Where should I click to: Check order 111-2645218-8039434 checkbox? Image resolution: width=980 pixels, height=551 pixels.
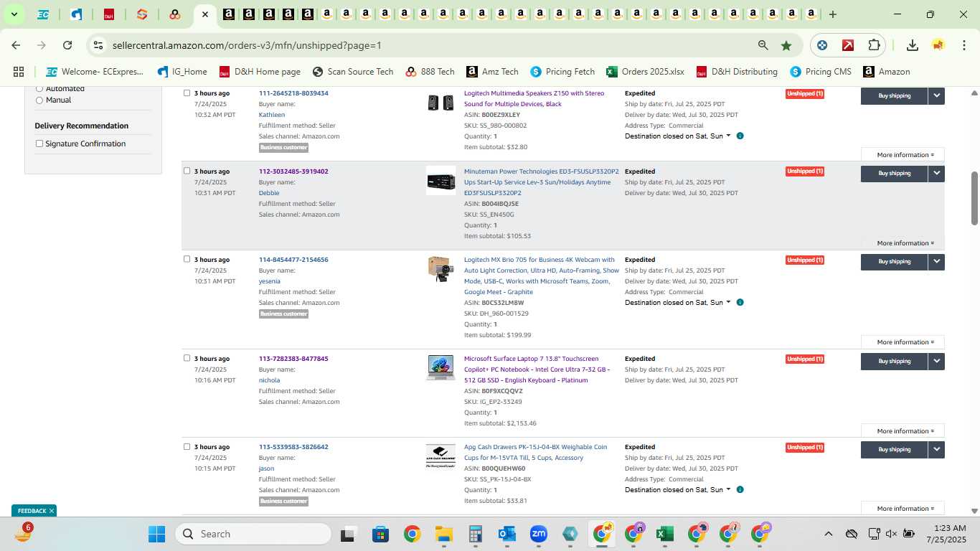pos(187,93)
